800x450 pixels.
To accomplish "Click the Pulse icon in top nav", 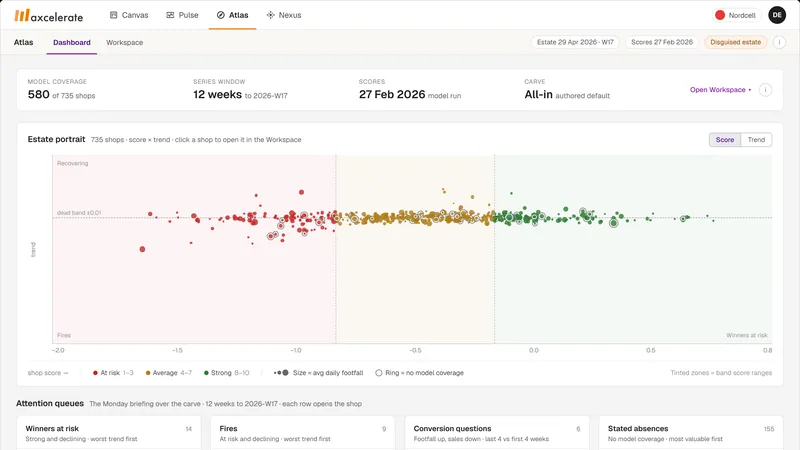I will [170, 15].
